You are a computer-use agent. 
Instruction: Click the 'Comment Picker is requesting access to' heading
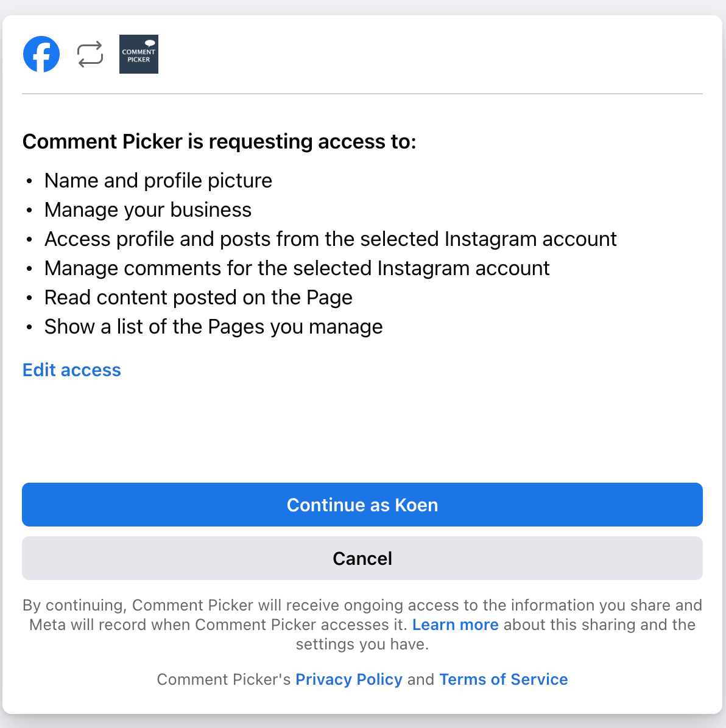tap(220, 141)
